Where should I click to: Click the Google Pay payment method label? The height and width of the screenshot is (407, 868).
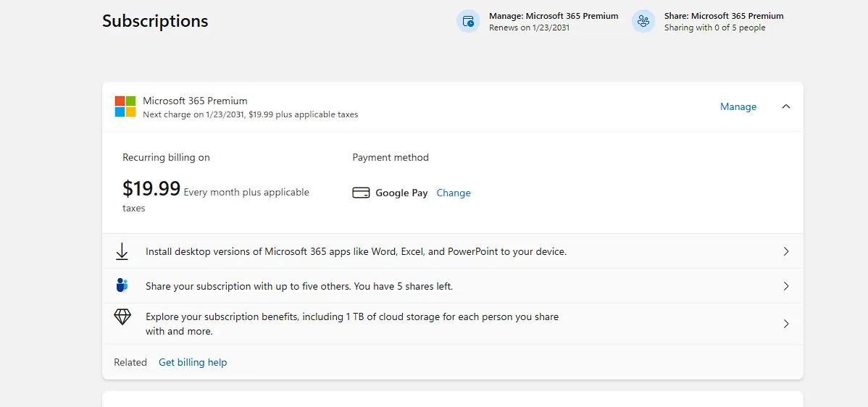click(401, 193)
